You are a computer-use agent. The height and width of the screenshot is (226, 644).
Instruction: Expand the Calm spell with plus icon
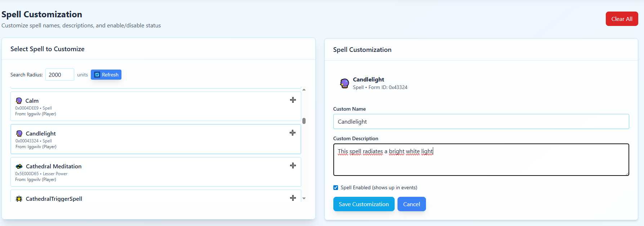pos(293,100)
